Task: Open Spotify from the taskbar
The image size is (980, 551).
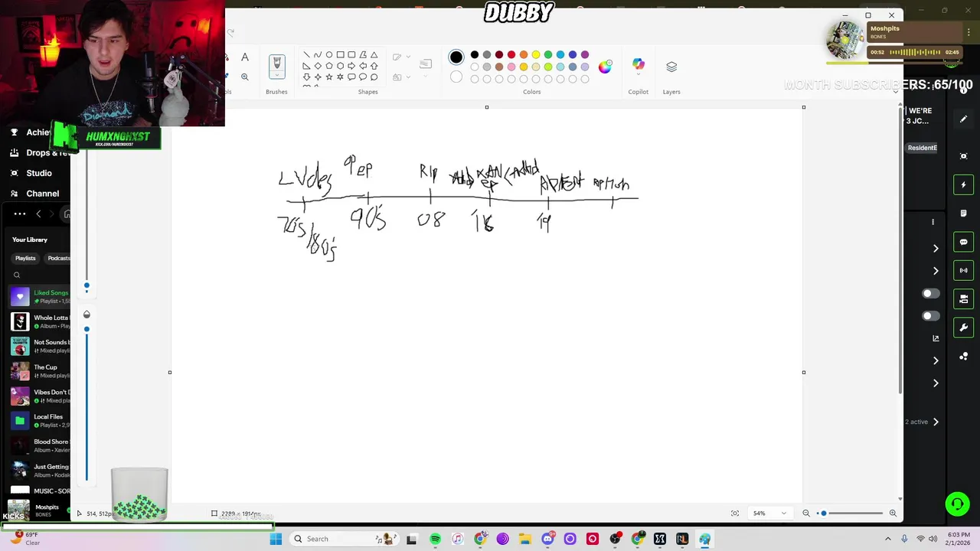Action: coord(435,539)
